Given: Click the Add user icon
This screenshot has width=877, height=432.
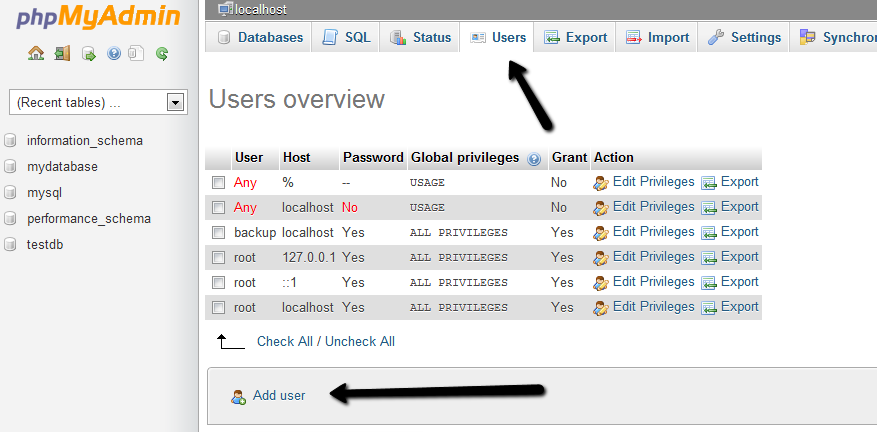Looking at the screenshot, I should point(238,396).
